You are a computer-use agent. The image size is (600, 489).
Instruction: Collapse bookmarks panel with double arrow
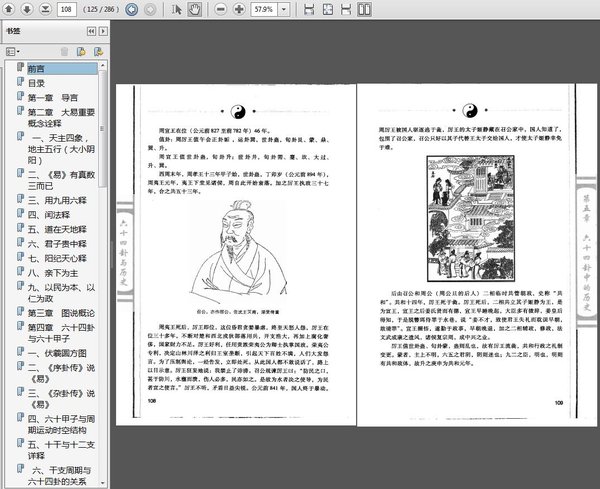click(x=91, y=31)
